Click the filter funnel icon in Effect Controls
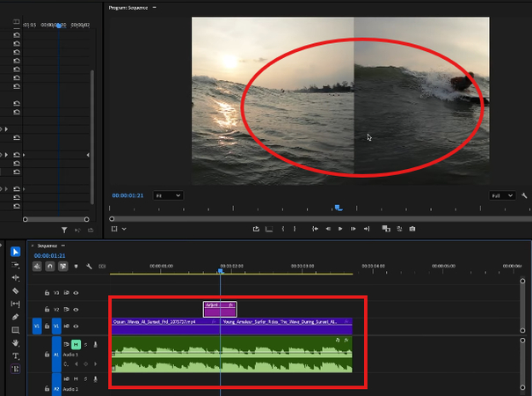Screen dimensions: 532x396 tap(64, 231)
